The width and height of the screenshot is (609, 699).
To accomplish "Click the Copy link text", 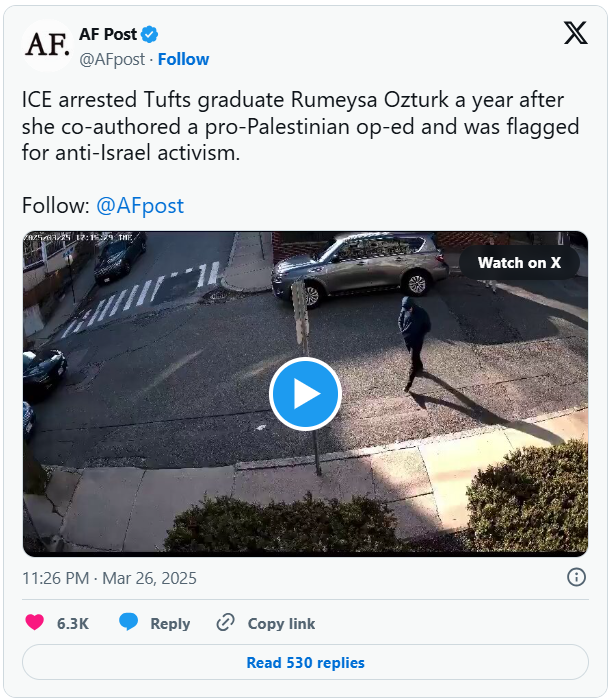I will click(281, 623).
